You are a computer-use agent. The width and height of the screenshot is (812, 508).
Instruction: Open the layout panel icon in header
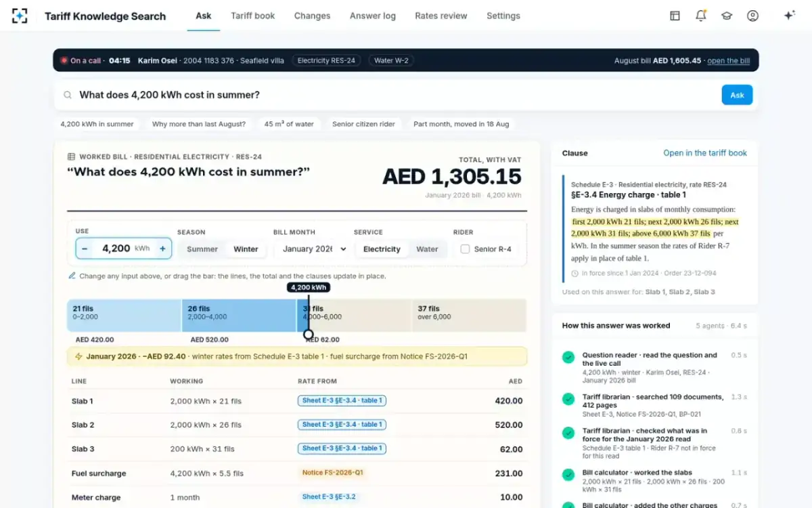[x=675, y=16]
